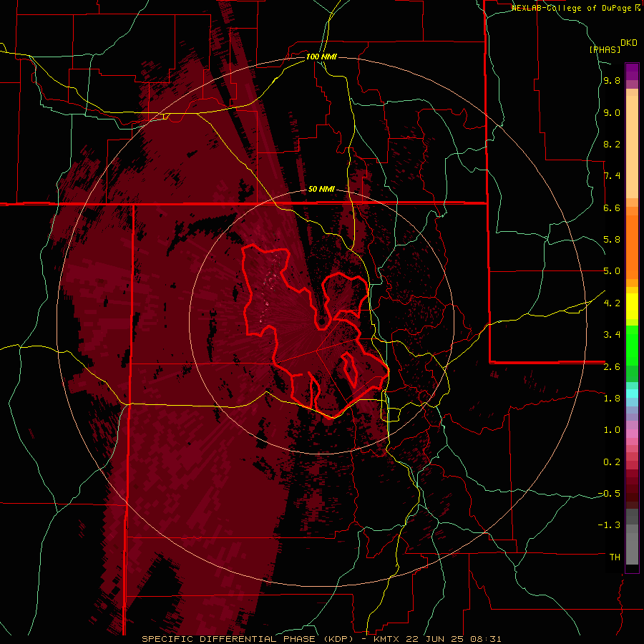The height and width of the screenshot is (644, 644).
Task: Pick the dark purple color bar segment
Action: 632,72
